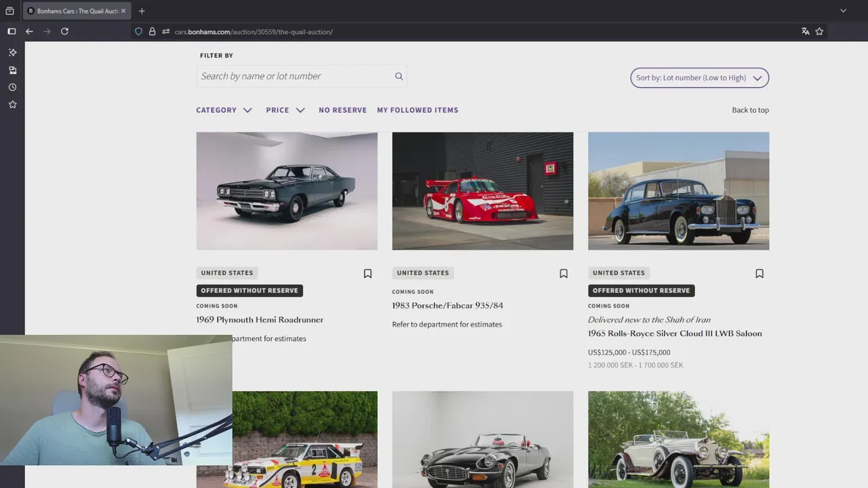Click the translate page icon
This screenshot has height=488, width=868.
click(805, 31)
